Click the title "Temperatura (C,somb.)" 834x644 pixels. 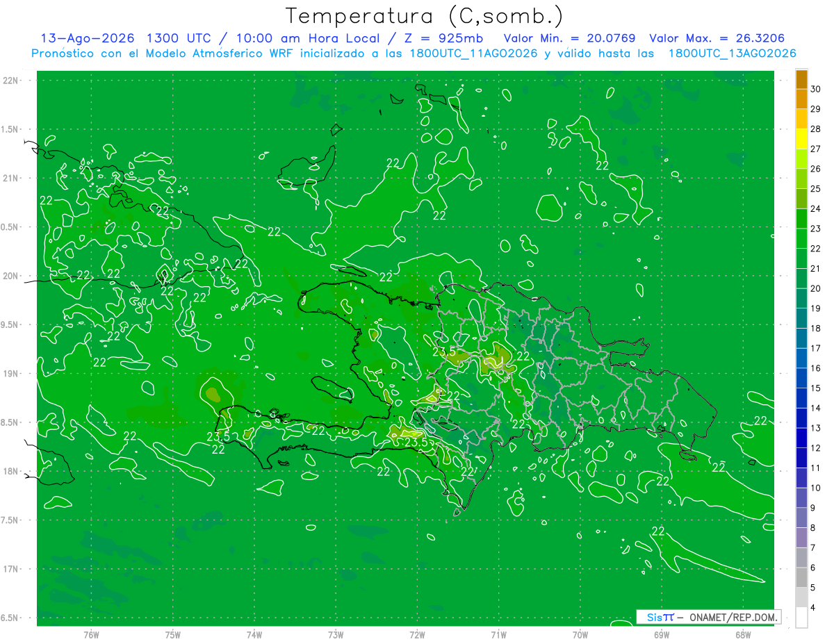[425, 16]
